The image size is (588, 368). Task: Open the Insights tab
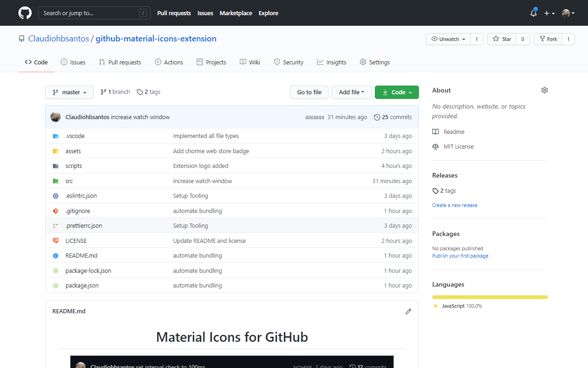pyautogui.click(x=331, y=62)
